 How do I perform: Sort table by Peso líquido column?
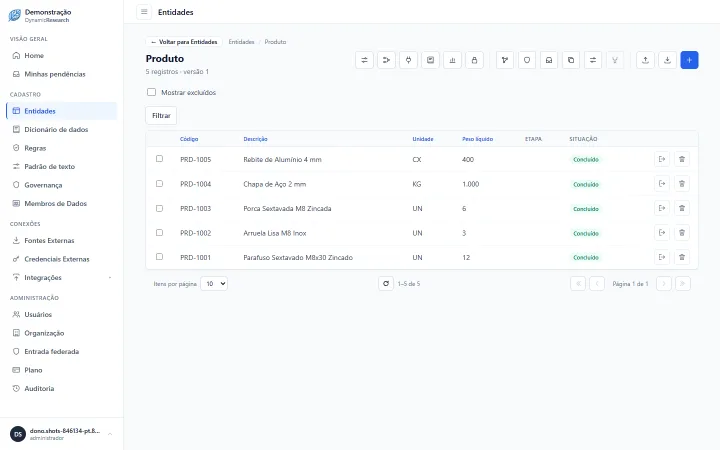pos(478,139)
